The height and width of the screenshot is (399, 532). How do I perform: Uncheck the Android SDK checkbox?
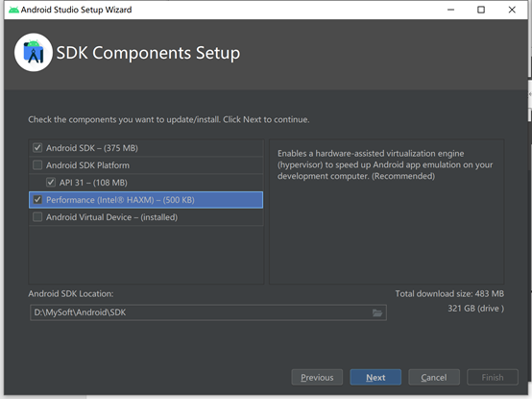point(37,148)
